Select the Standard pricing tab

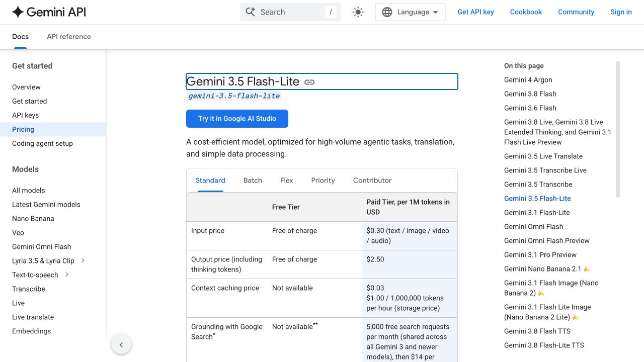coord(210,180)
